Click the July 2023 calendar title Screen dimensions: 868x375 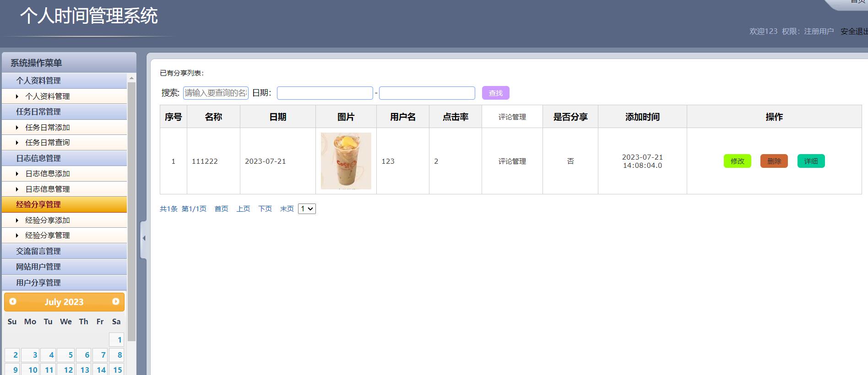pos(64,302)
